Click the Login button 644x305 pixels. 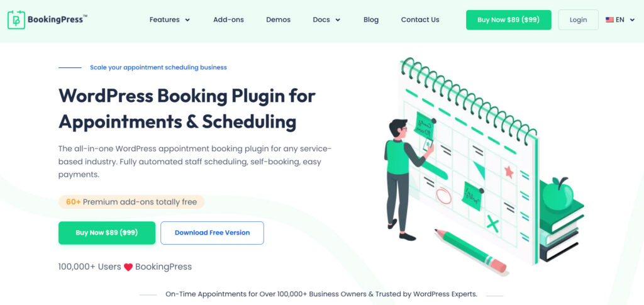[x=579, y=19]
